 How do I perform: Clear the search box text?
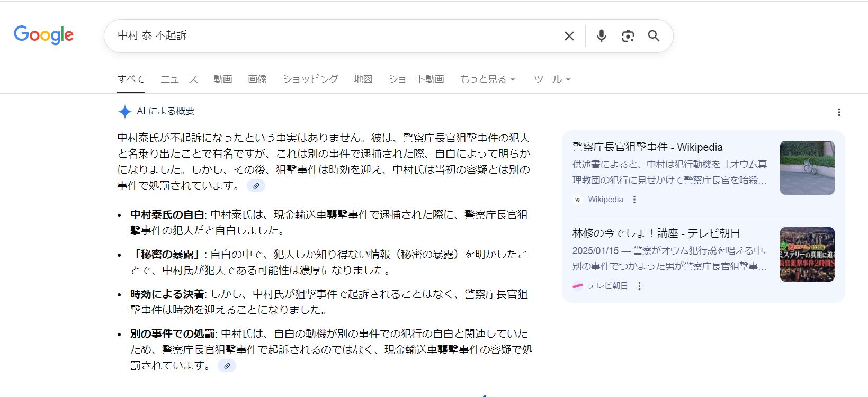pos(569,36)
